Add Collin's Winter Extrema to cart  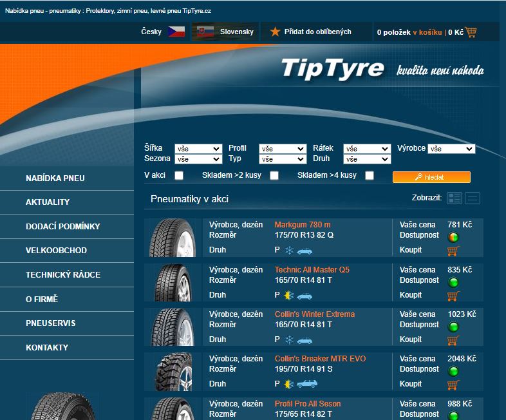(453, 340)
